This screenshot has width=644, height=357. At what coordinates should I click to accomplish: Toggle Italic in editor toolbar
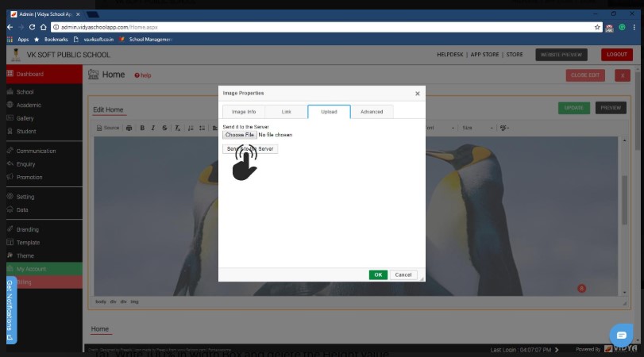(x=152, y=128)
